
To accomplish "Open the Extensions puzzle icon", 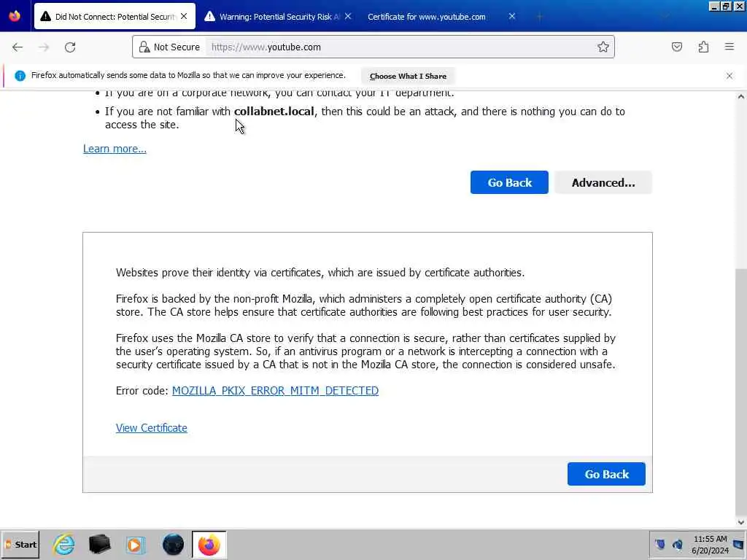I will point(703,47).
